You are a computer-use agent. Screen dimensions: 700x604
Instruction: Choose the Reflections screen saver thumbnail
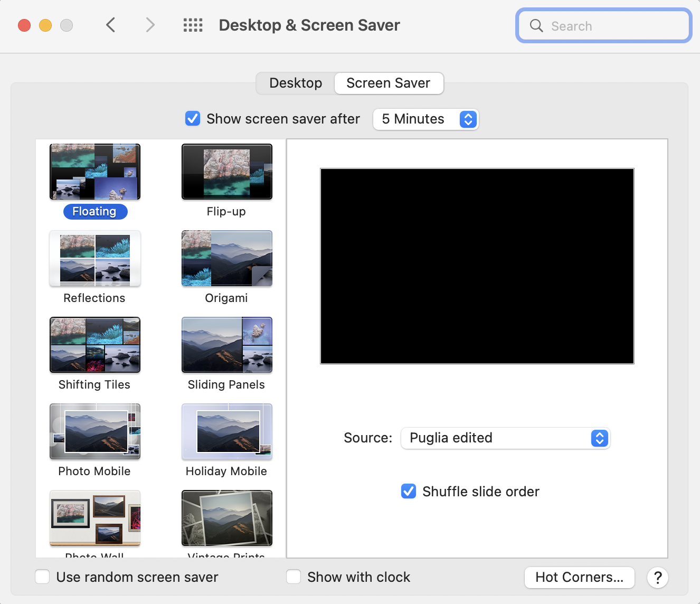(x=95, y=258)
